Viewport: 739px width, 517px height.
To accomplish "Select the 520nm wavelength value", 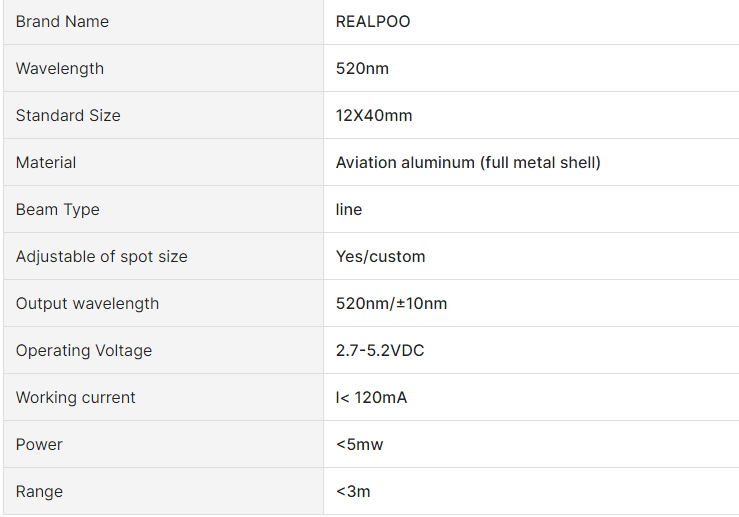I will pyautogui.click(x=362, y=69).
